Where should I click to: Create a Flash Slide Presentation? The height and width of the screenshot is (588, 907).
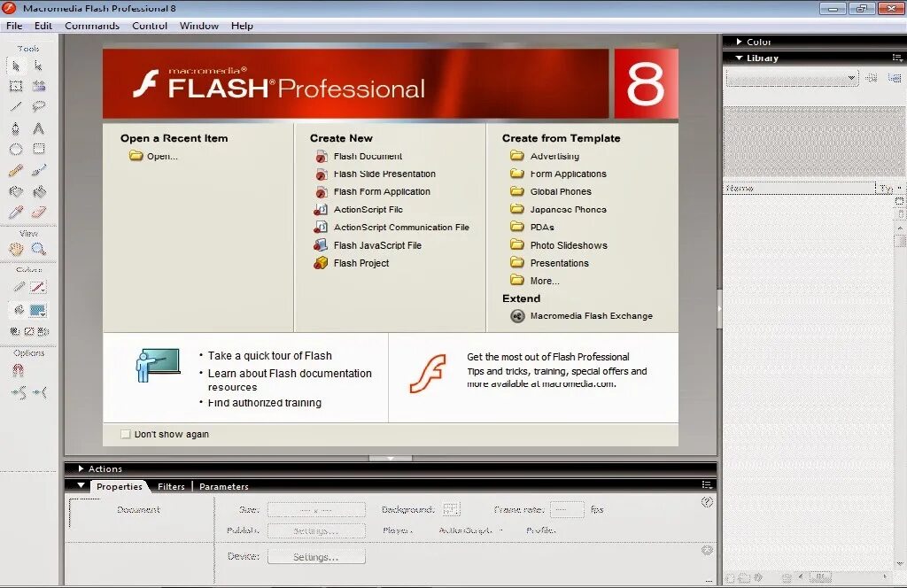pos(376,174)
